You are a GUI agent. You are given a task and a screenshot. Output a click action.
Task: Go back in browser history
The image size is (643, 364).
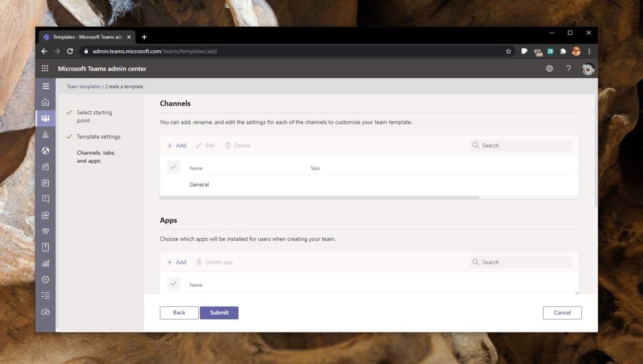point(44,51)
